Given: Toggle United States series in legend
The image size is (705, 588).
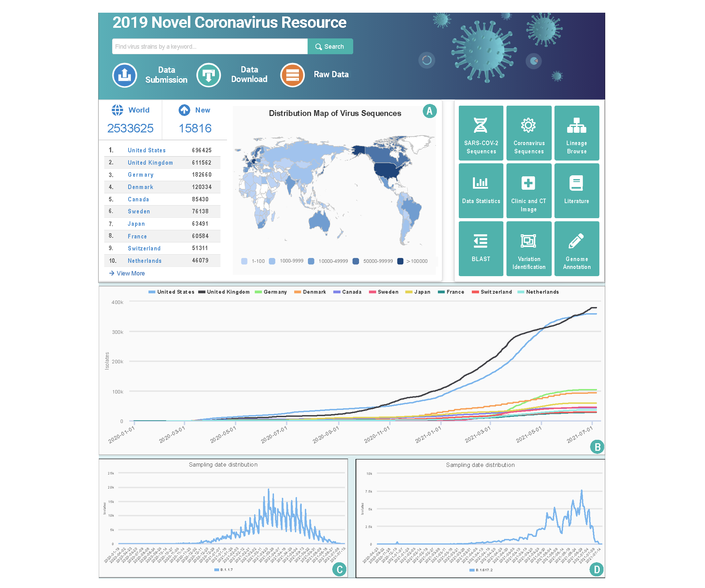Looking at the screenshot, I should pos(171,292).
